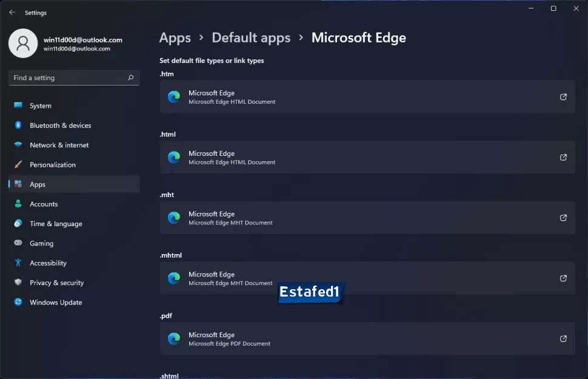
Task: Open the external link icon for .mht
Action: click(x=563, y=218)
